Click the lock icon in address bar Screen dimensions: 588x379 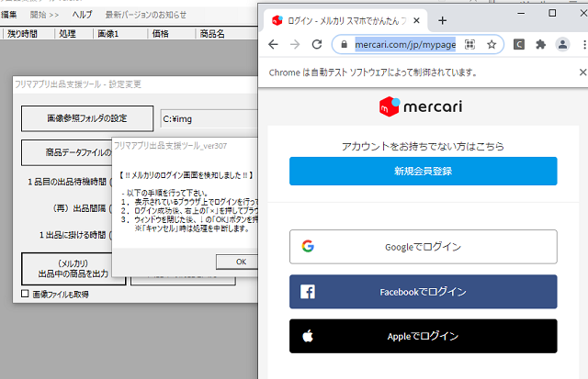point(344,45)
